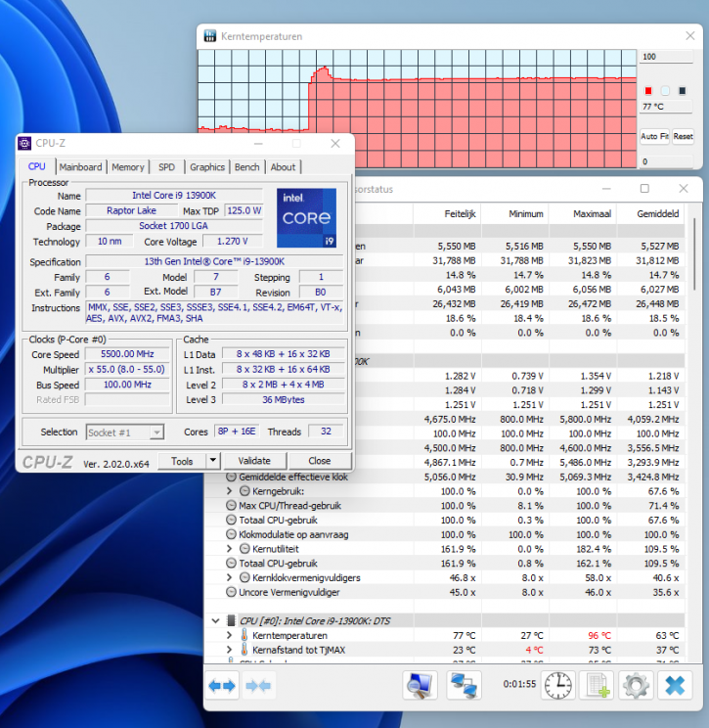This screenshot has height=728, width=709.
Task: Open the Bench tab
Action: [246, 167]
